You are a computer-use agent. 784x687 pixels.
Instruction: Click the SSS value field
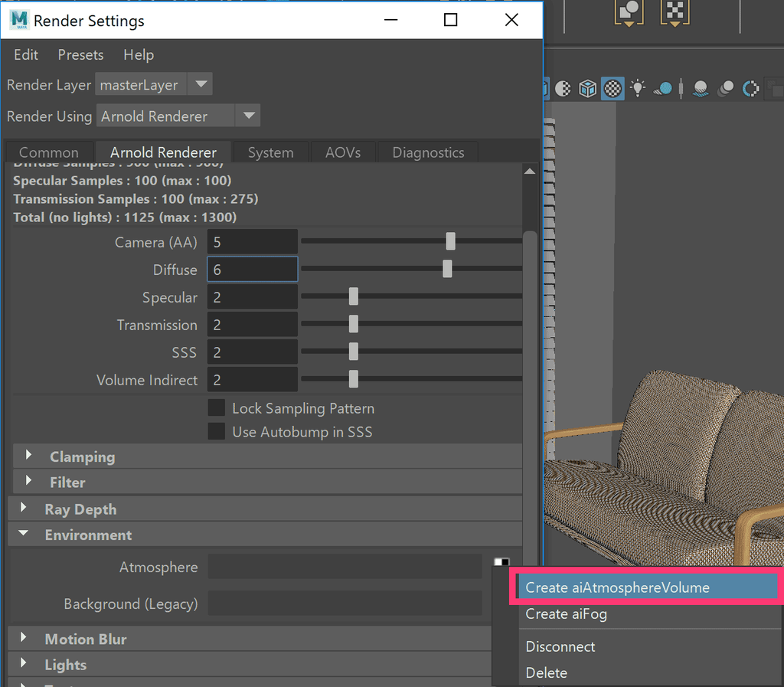[x=253, y=352]
